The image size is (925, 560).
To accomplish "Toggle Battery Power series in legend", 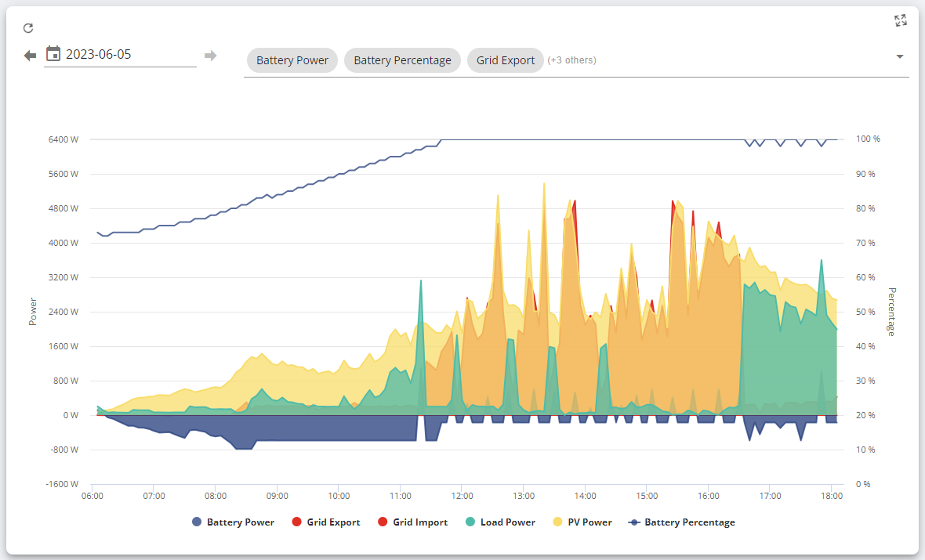I will 233,522.
